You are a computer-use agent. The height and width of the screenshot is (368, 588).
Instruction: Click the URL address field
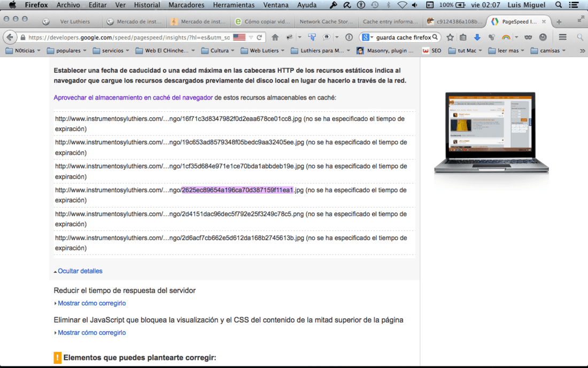[x=129, y=37]
